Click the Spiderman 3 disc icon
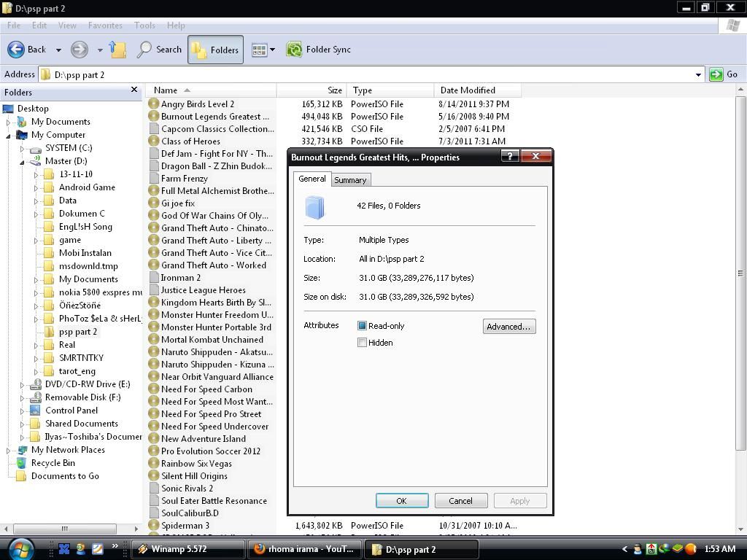Viewport: 747px width, 560px height. [153, 525]
